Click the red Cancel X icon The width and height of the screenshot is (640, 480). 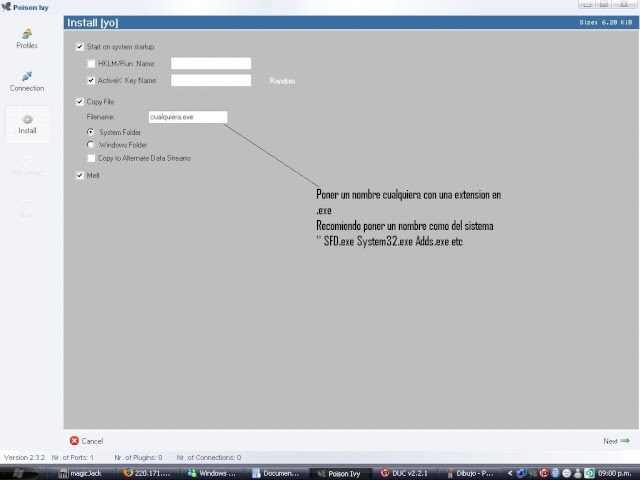74,441
